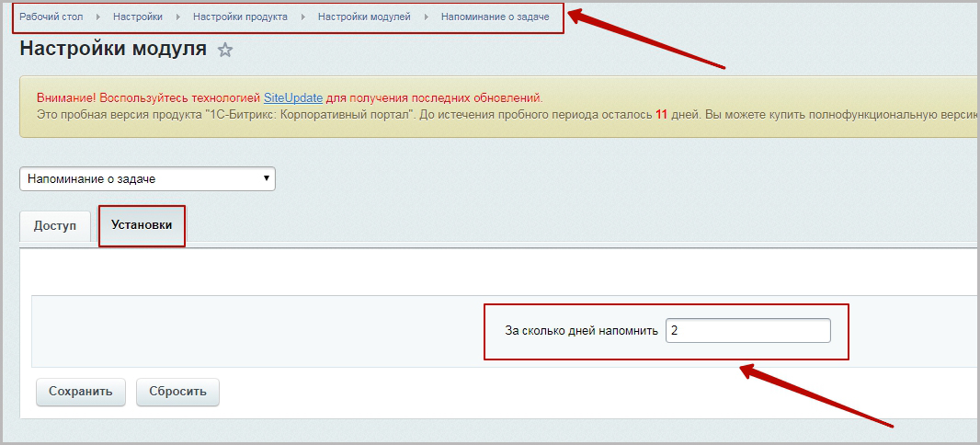Focus the days reminder input field
Viewport: 980px width, 445px height.
[x=748, y=331]
